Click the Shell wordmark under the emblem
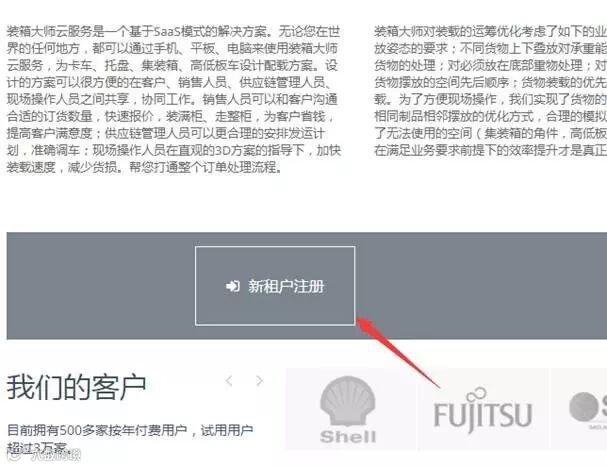Viewport: 607px width, 467px height. click(x=348, y=437)
